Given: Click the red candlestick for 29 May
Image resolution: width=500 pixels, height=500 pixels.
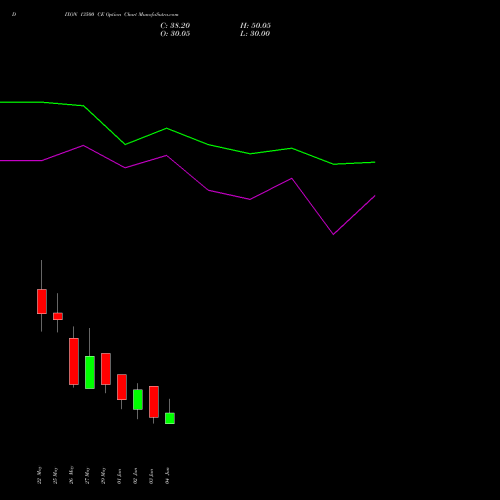Looking at the screenshot, I should pyautogui.click(x=106, y=369).
